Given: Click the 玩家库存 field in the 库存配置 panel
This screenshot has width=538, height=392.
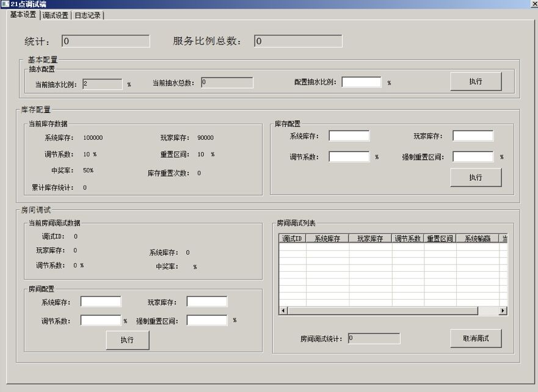Looking at the screenshot, I should pyautogui.click(x=473, y=136).
